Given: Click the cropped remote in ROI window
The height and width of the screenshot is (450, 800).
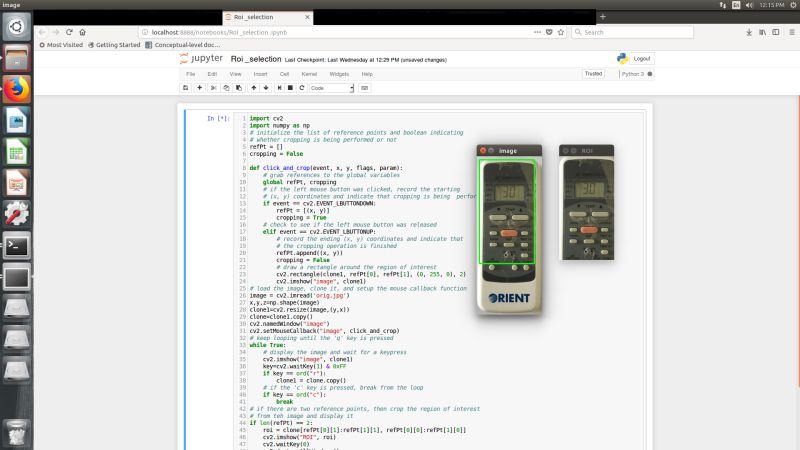Looking at the screenshot, I should coord(587,208).
